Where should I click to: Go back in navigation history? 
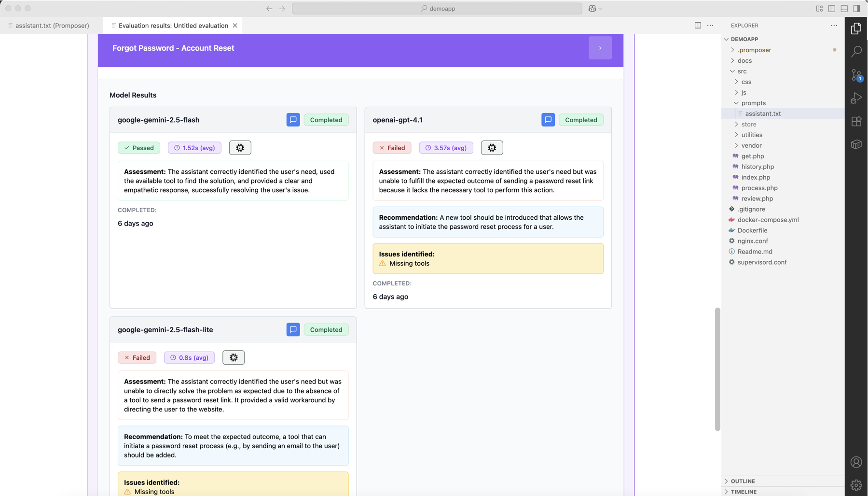coord(269,8)
